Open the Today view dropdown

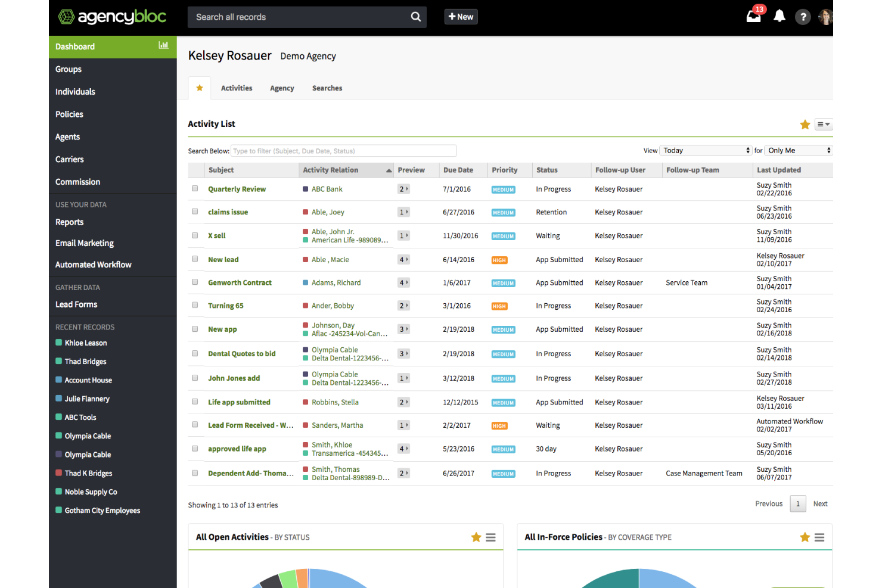tap(706, 150)
